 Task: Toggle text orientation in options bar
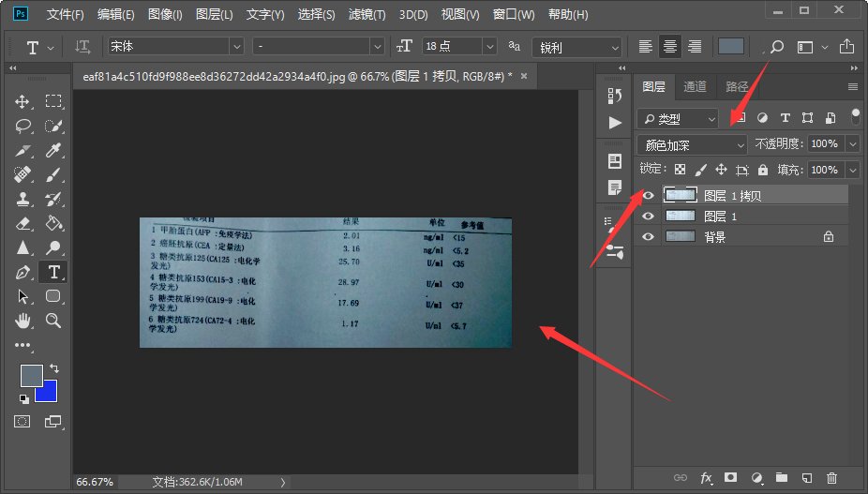click(x=83, y=47)
